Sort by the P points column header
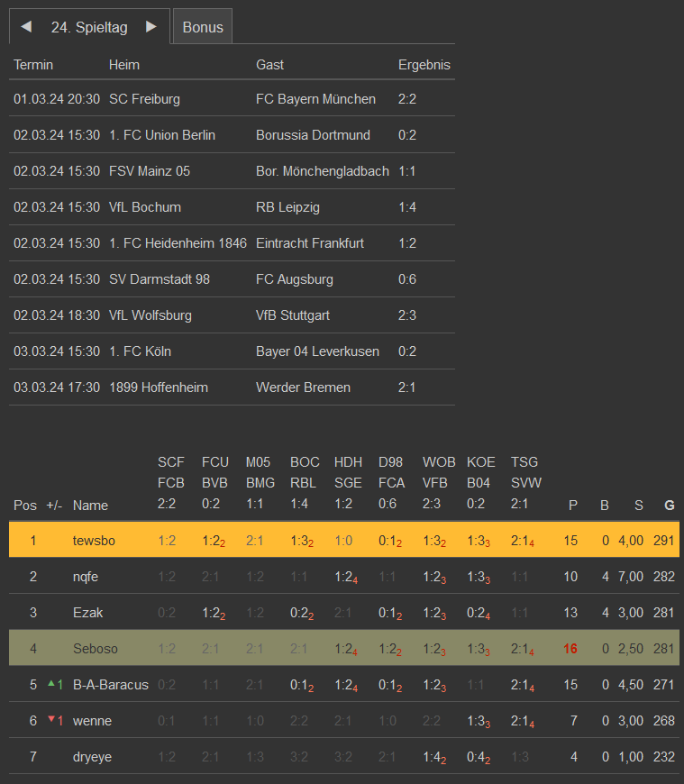This screenshot has width=684, height=784. point(572,506)
